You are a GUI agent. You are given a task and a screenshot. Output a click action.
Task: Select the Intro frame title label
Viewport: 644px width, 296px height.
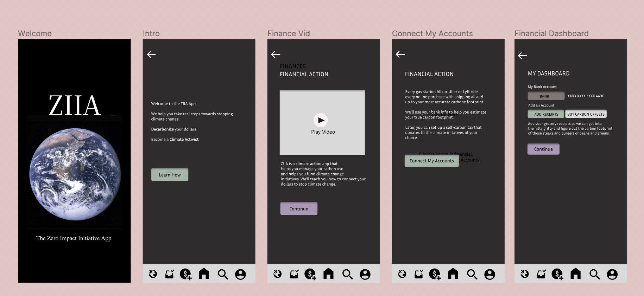click(x=151, y=33)
